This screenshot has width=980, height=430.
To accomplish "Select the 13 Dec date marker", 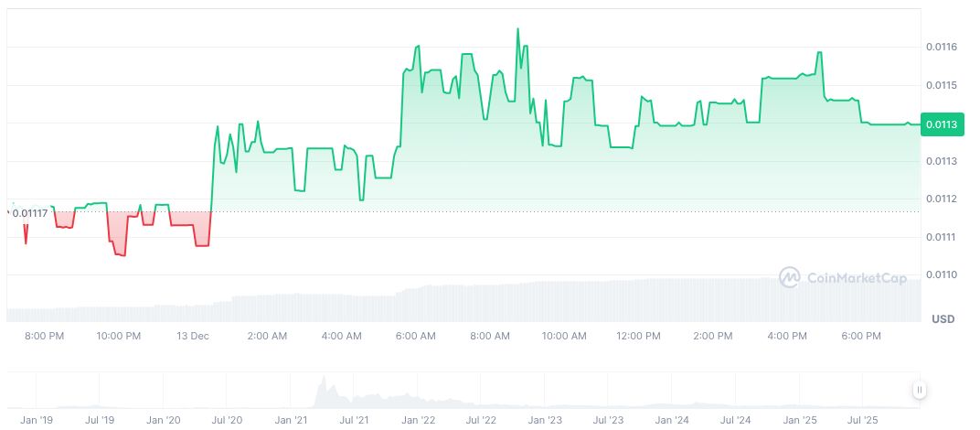I will point(193,336).
